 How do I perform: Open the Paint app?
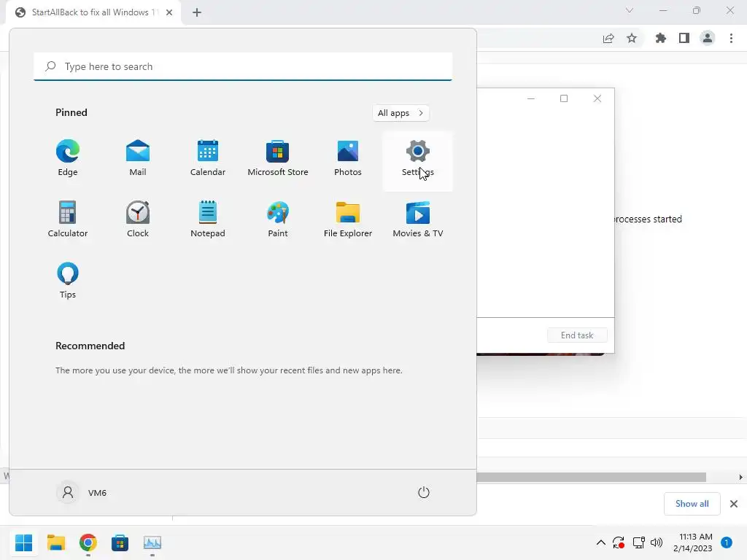[278, 219]
